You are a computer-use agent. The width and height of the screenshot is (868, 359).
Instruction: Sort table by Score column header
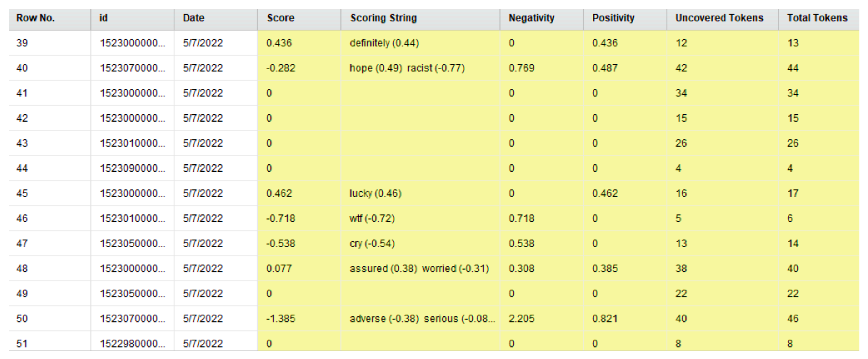click(280, 18)
